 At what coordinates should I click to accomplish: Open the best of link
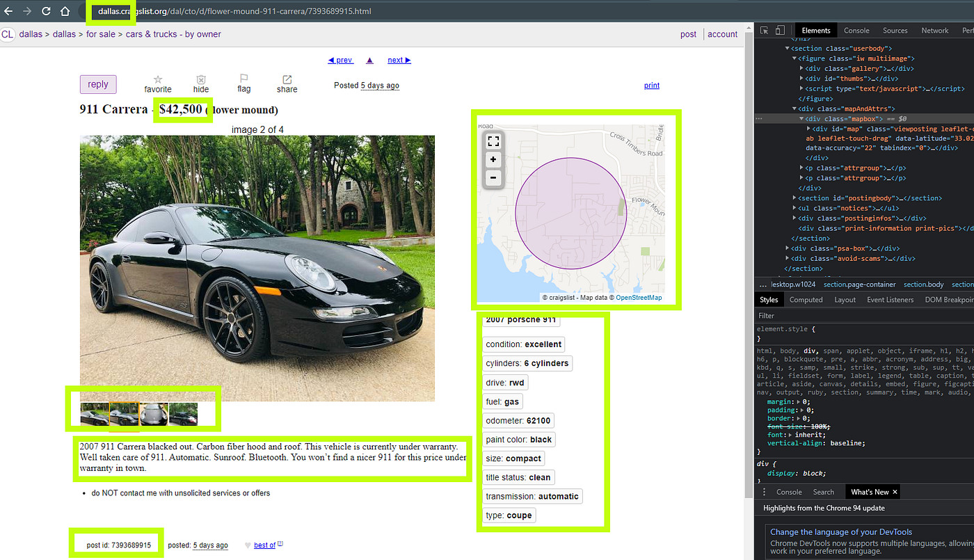click(264, 545)
